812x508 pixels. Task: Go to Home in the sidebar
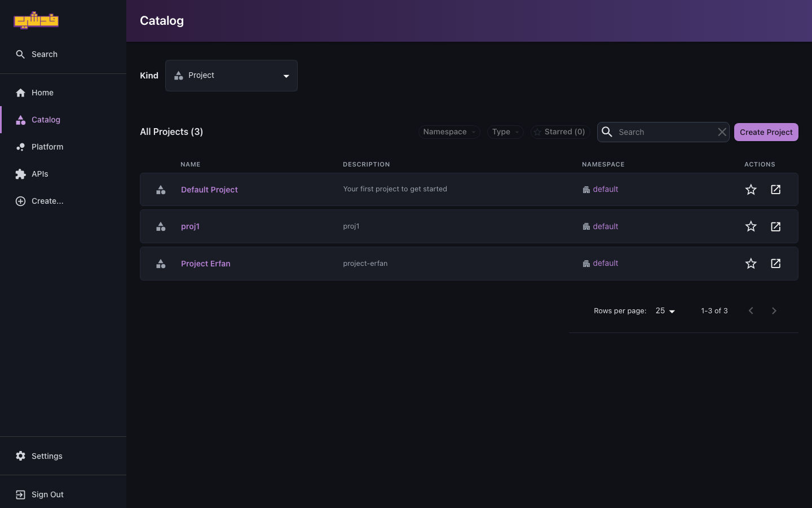point(63,93)
